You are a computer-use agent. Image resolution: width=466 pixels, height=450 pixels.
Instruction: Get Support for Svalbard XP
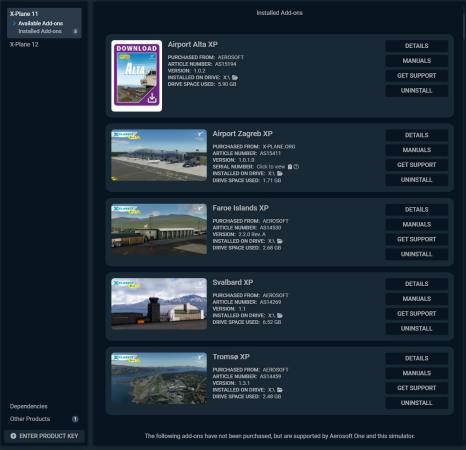417,314
